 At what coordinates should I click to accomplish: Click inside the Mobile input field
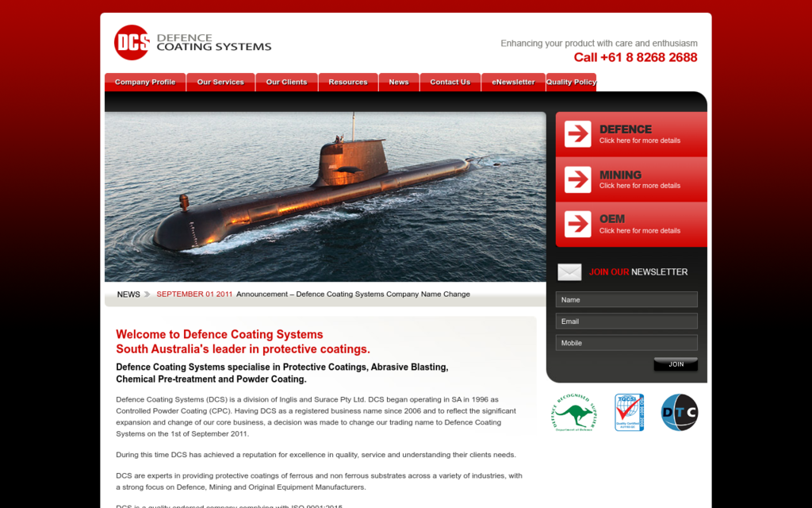coord(626,342)
